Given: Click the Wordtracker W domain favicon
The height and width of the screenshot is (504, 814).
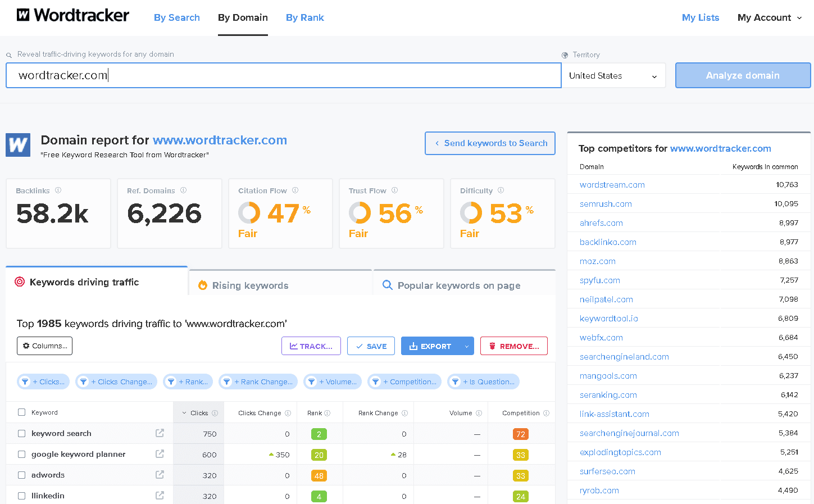Looking at the screenshot, I should point(18,145).
